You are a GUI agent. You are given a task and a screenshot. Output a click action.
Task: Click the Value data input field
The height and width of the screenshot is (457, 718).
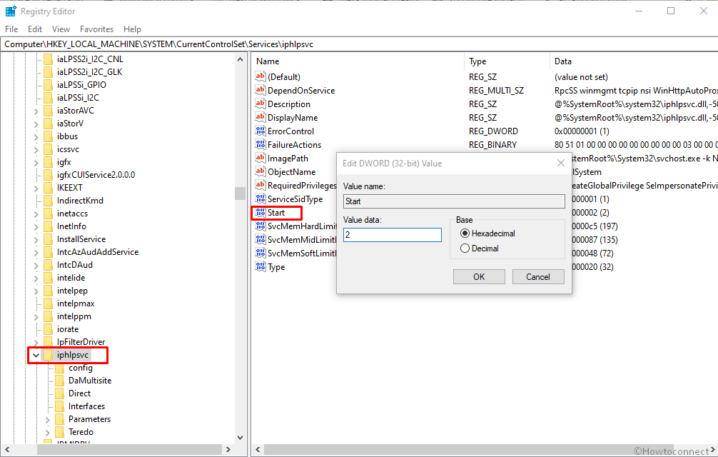(392, 235)
